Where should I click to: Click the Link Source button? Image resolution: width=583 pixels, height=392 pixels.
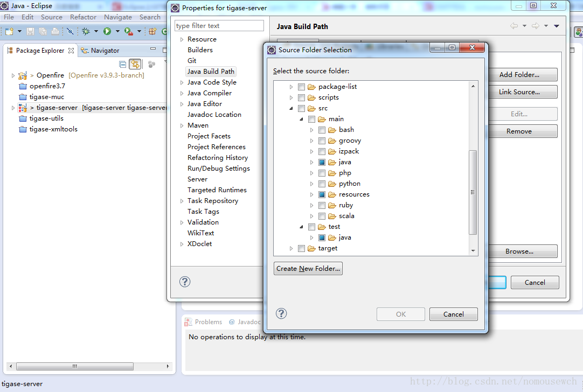tap(519, 92)
